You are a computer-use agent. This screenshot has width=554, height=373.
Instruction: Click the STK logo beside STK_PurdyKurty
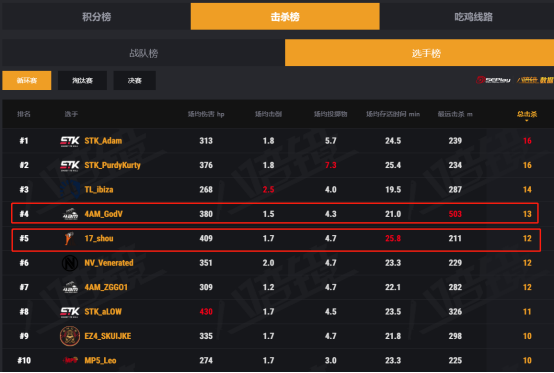70,166
